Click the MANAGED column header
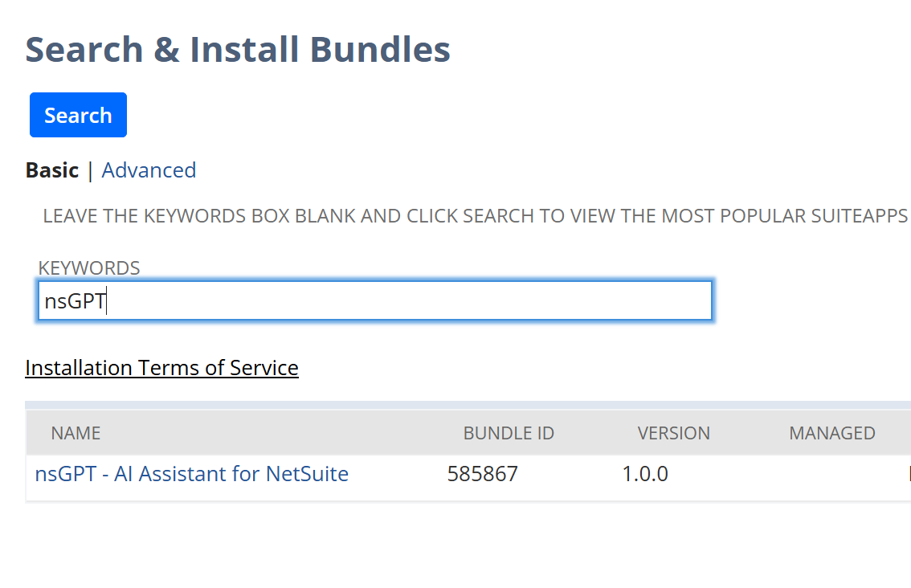The width and height of the screenshot is (911, 588). pos(832,432)
